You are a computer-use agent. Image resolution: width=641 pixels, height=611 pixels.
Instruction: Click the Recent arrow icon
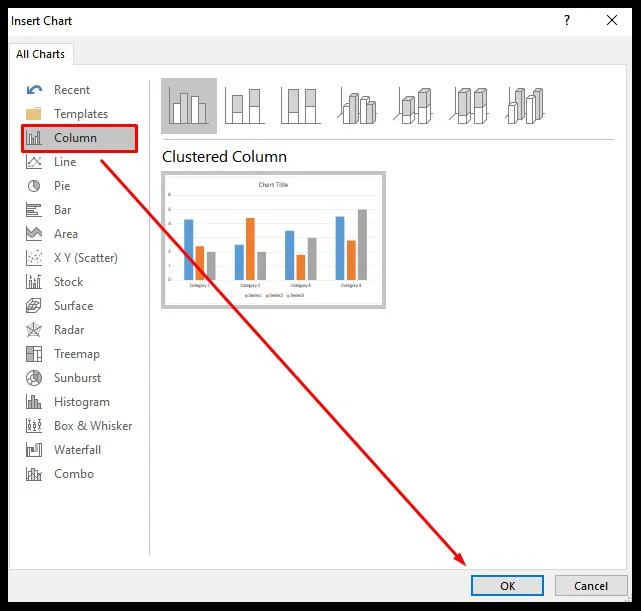[34, 90]
